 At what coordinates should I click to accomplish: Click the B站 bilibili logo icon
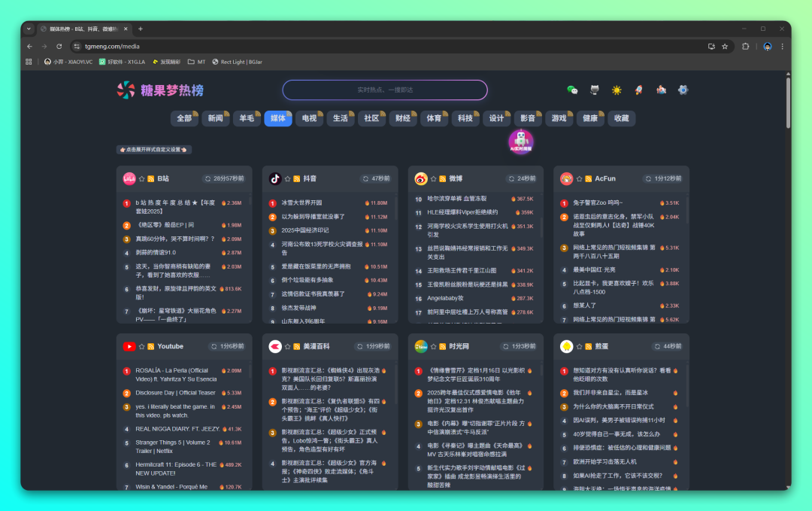click(129, 179)
